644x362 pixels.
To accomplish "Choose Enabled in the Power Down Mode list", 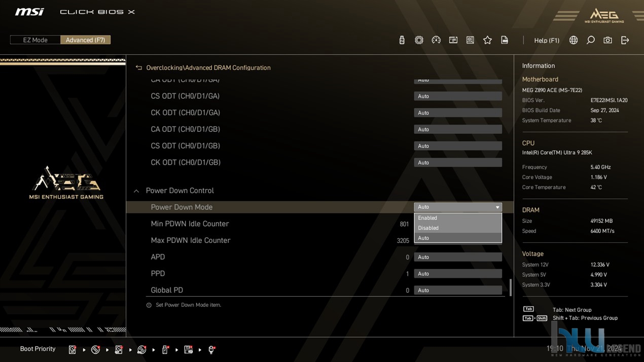I will tap(458, 218).
